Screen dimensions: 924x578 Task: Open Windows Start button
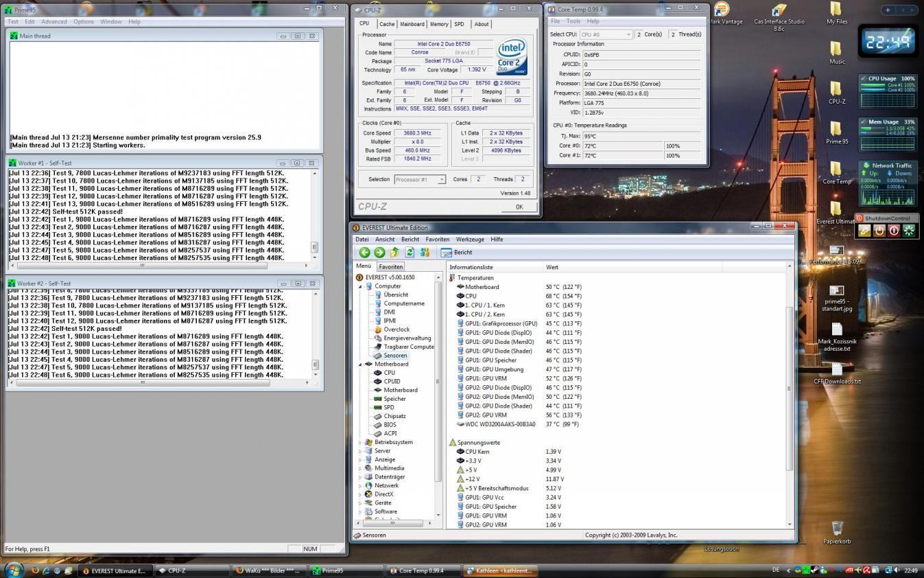point(14,570)
